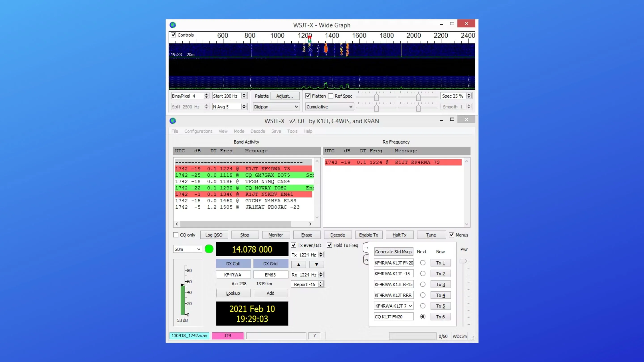
Task: Click the green status indicator circle
Action: (x=209, y=249)
